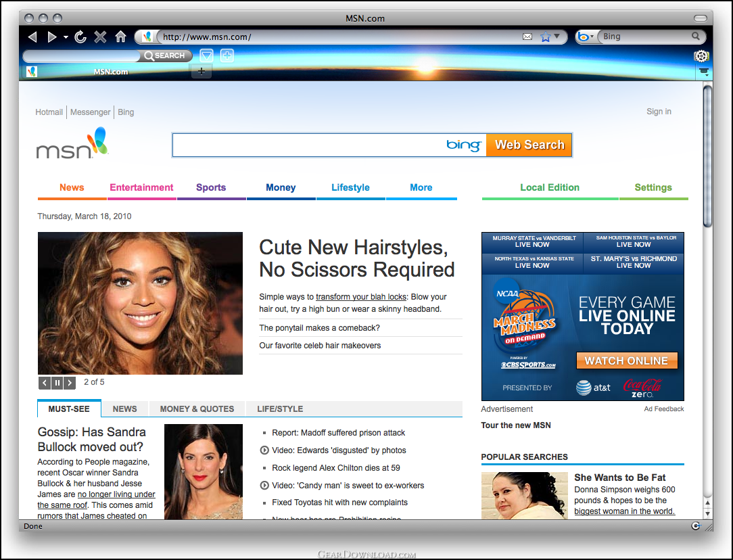Go back with the browser back arrow
733x560 pixels.
[x=32, y=37]
